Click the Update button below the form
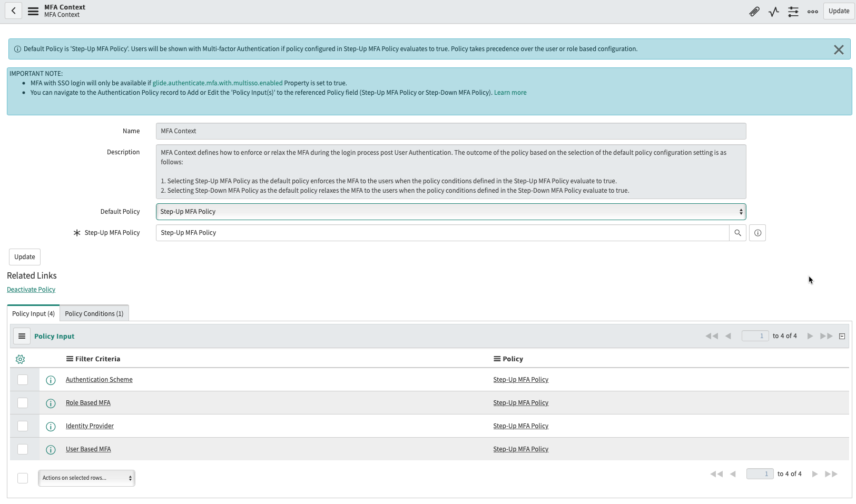The image size is (856, 504). [x=25, y=257]
